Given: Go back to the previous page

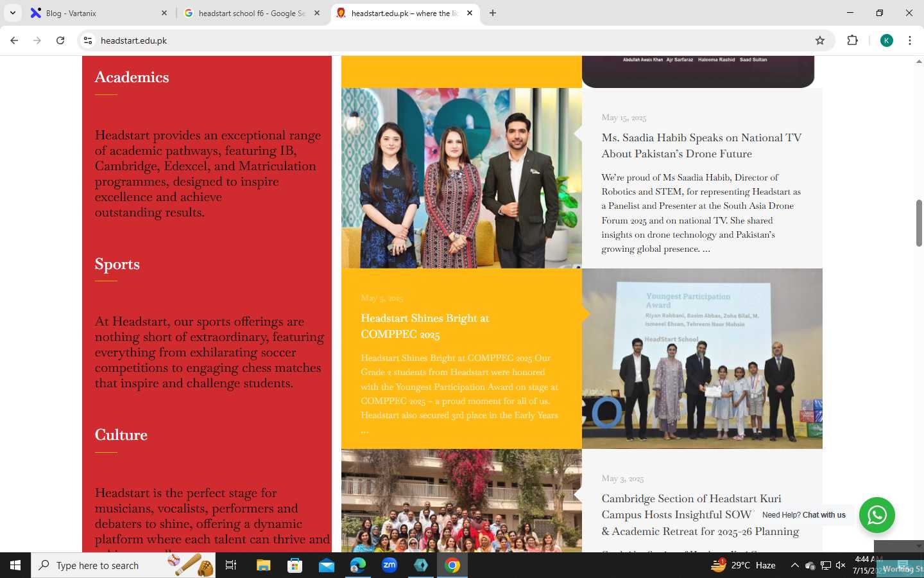Looking at the screenshot, I should click(x=14, y=40).
